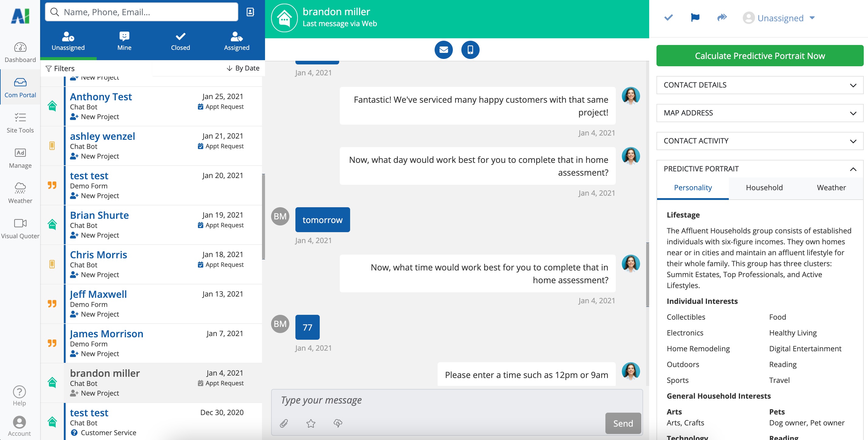This screenshot has width=868, height=440.
Task: Expand the MAP ADDRESS section
Action: tap(759, 113)
